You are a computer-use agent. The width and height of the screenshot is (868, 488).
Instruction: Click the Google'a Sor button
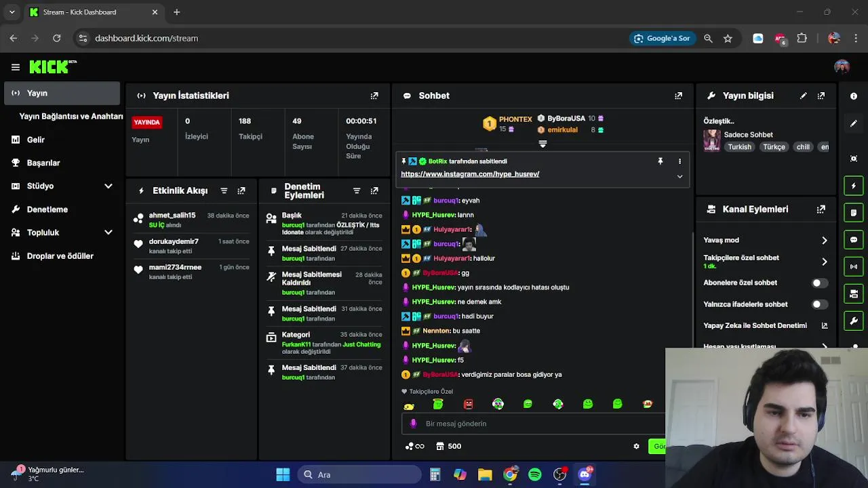tap(661, 39)
